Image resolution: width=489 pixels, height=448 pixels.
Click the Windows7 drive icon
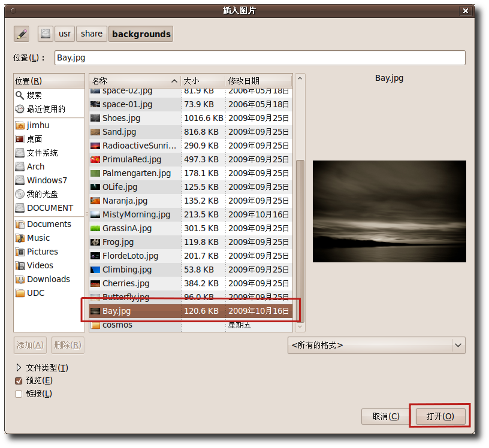point(20,180)
